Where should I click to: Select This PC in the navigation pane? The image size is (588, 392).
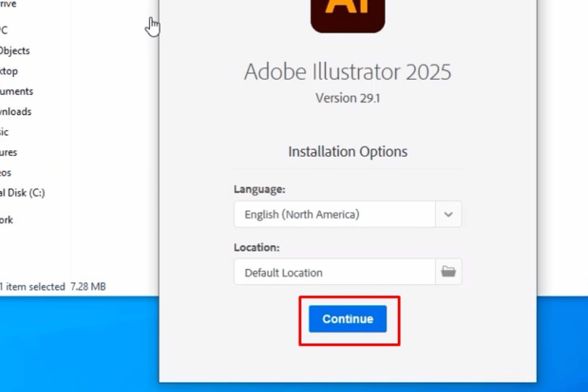(4, 29)
